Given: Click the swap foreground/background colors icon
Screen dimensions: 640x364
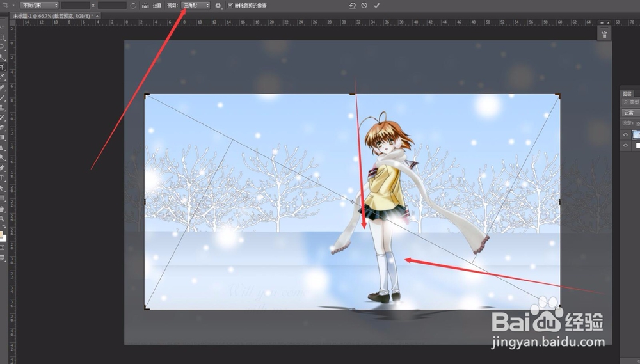Looking at the screenshot, I should pos(4,226).
